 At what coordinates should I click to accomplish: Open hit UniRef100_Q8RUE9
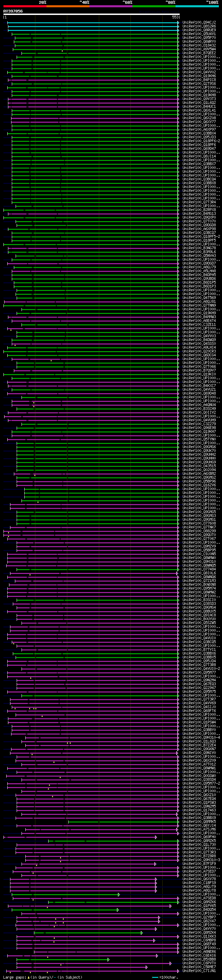click(199, 30)
